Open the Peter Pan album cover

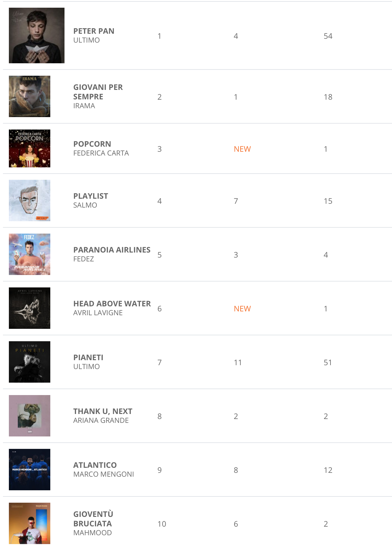(x=36, y=35)
